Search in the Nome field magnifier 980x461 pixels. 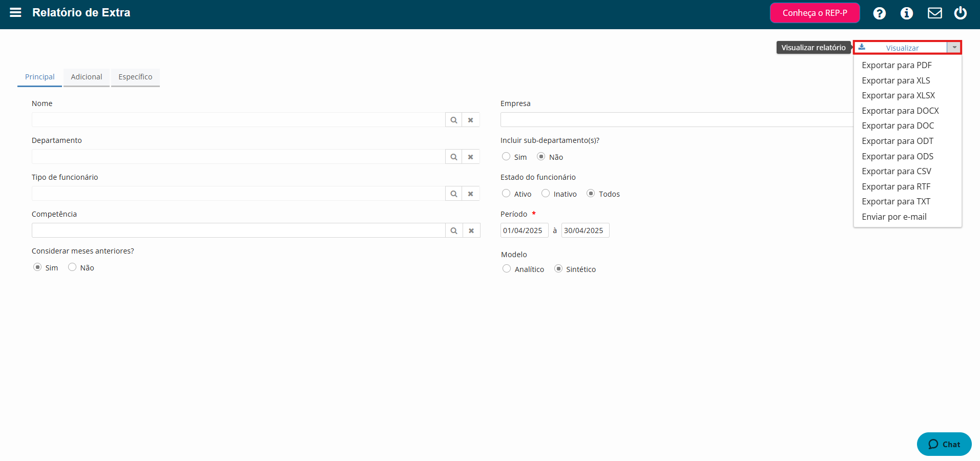pyautogui.click(x=454, y=120)
